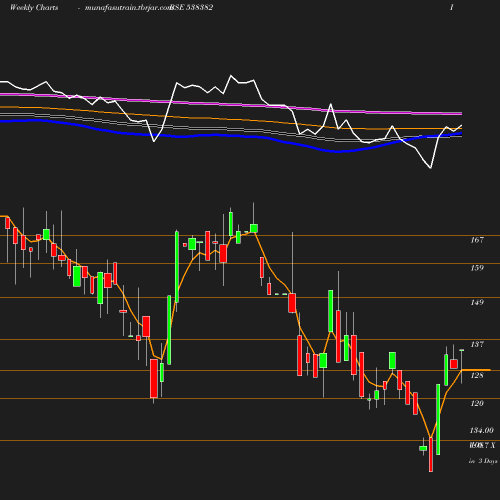Click the "BSE 538382" symbol label
The height and width of the screenshot is (500, 500).
[192, 7]
